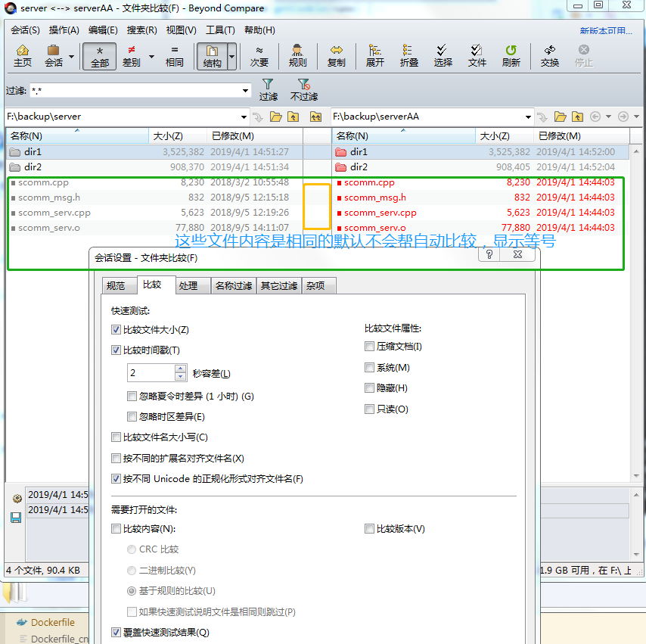Enable the 比较文件名大小写(C) checkbox
646x644 pixels.
[x=116, y=437]
